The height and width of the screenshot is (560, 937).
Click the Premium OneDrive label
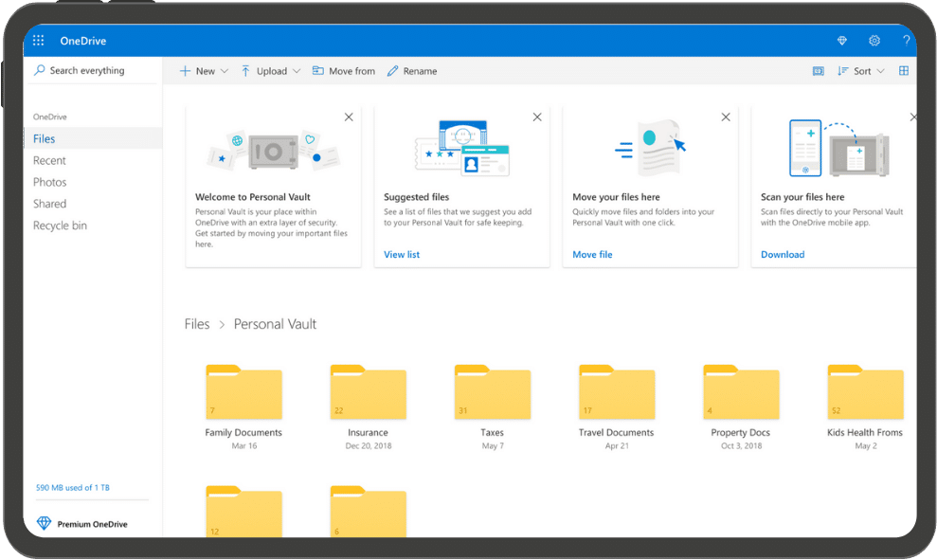tap(93, 524)
